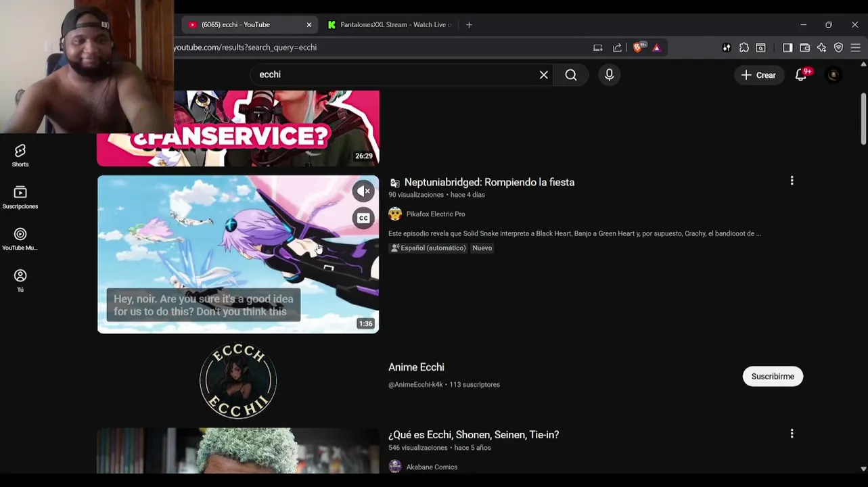Open a new browser tab

[x=469, y=24]
